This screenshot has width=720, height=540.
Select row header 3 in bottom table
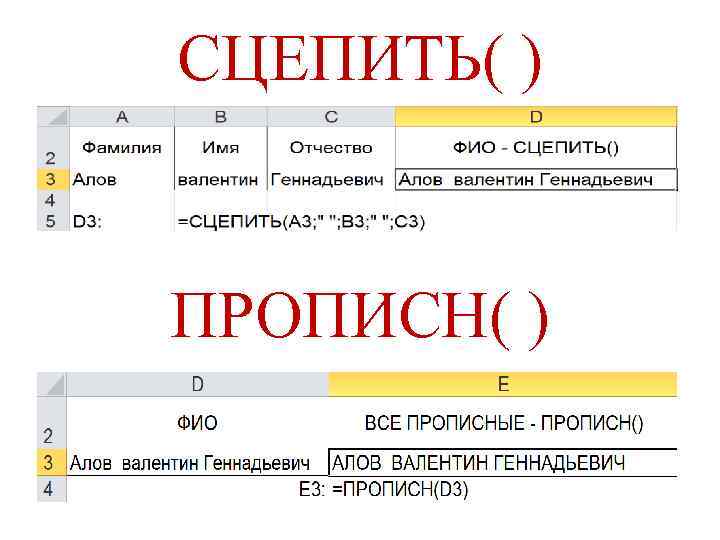point(52,462)
